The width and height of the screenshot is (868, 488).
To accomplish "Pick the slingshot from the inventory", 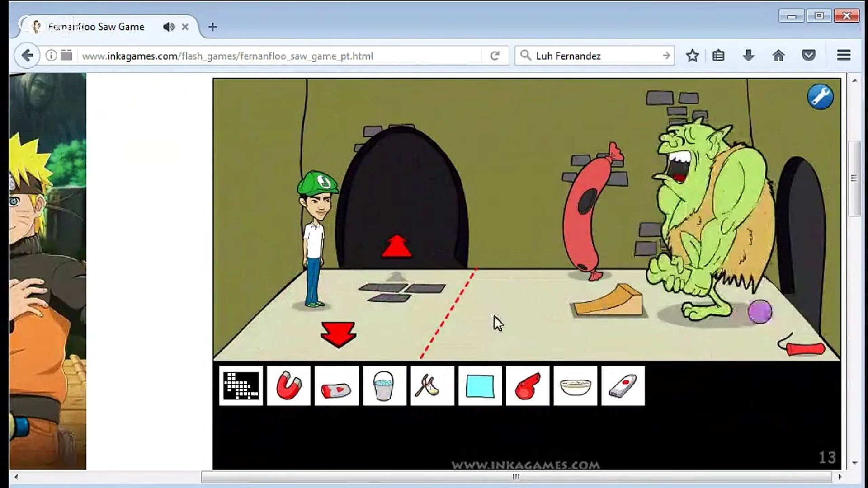I will (432, 385).
